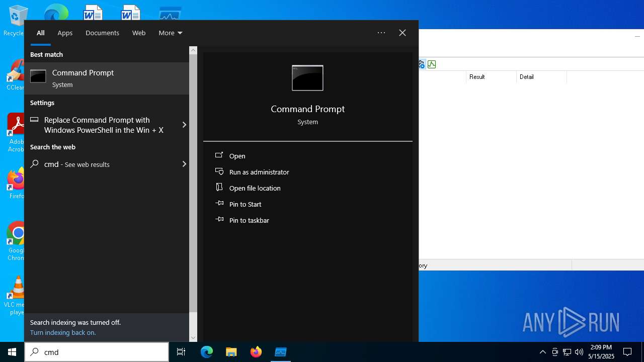Click the Pin to Start pin icon
644x362 pixels.
point(219,203)
